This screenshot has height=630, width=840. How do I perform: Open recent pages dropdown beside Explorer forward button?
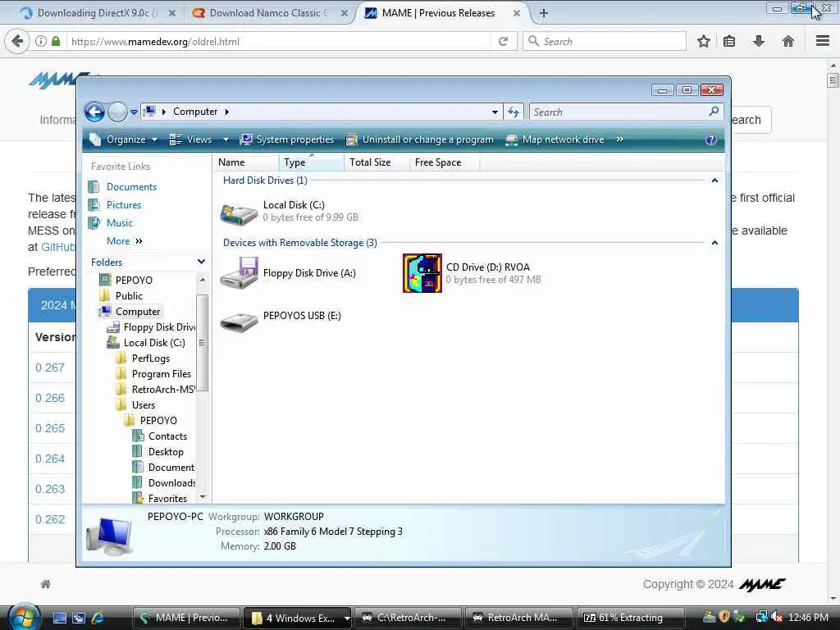[x=134, y=112]
